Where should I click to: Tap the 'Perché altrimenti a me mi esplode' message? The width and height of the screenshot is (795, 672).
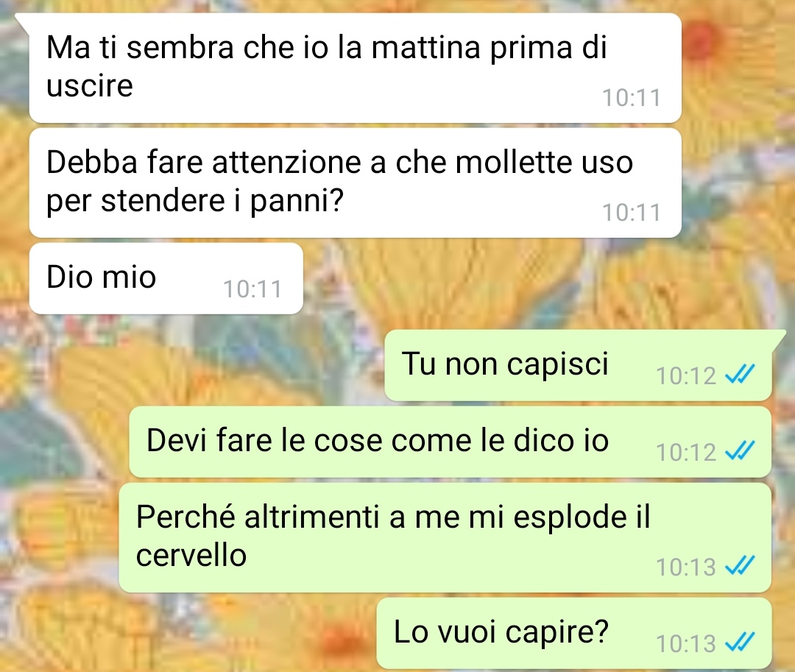coord(445,538)
